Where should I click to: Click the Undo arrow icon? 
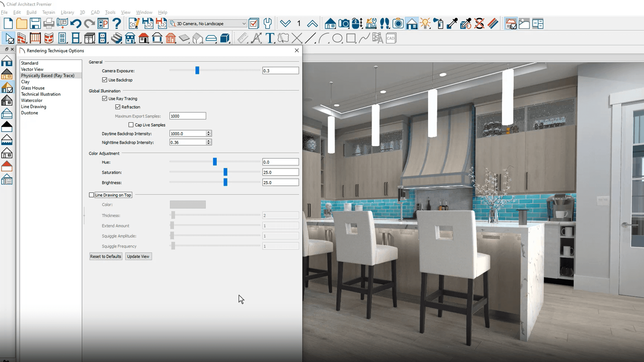(76, 24)
